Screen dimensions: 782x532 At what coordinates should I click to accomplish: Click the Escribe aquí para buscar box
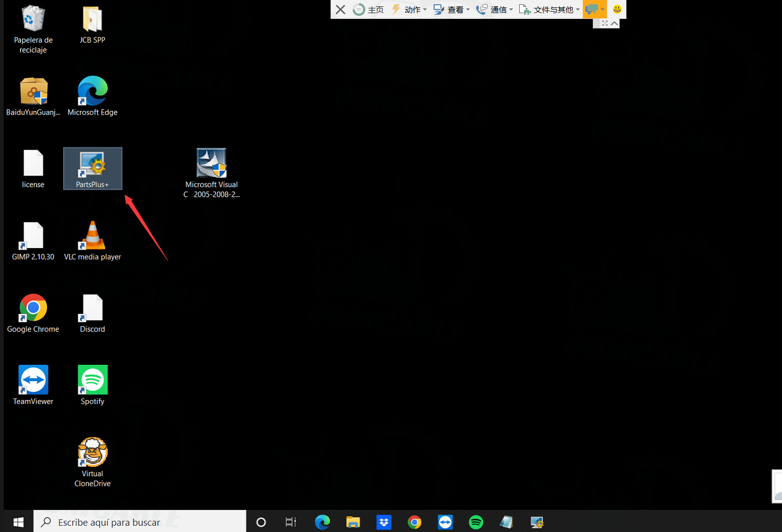click(140, 522)
